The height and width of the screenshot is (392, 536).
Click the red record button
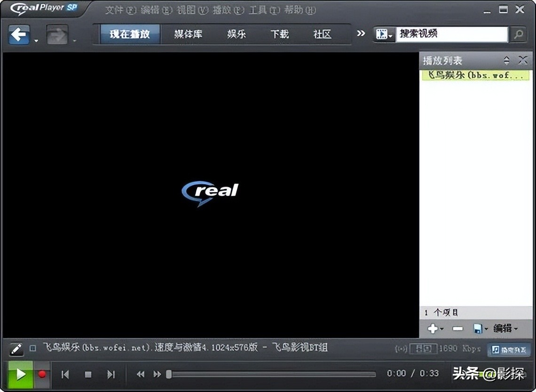[x=42, y=375]
